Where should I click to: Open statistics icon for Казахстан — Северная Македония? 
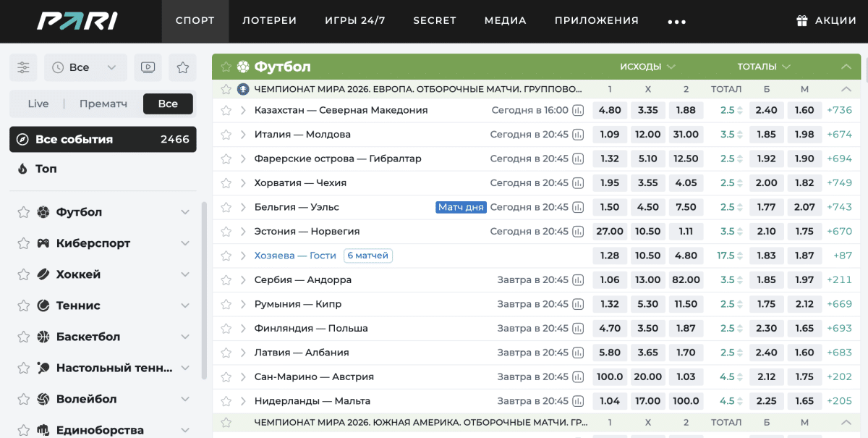[x=578, y=110]
